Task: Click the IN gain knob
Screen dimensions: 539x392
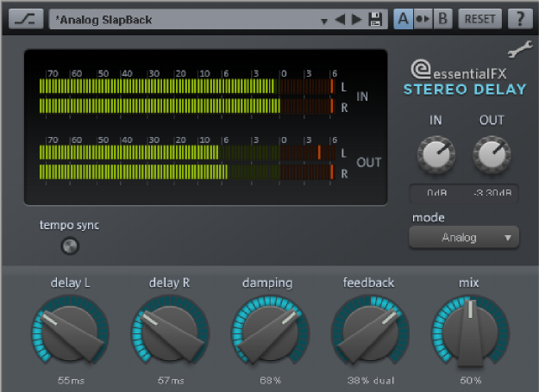Action: 436,154
